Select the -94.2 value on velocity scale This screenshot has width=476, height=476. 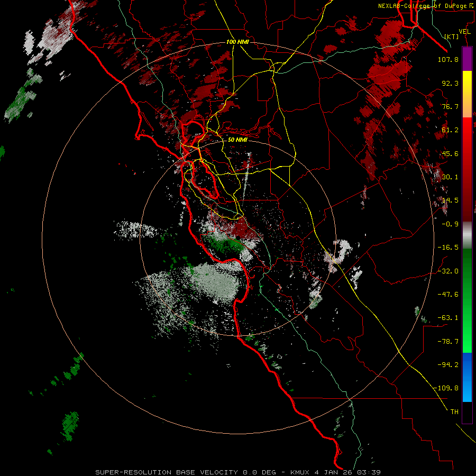tap(448, 365)
